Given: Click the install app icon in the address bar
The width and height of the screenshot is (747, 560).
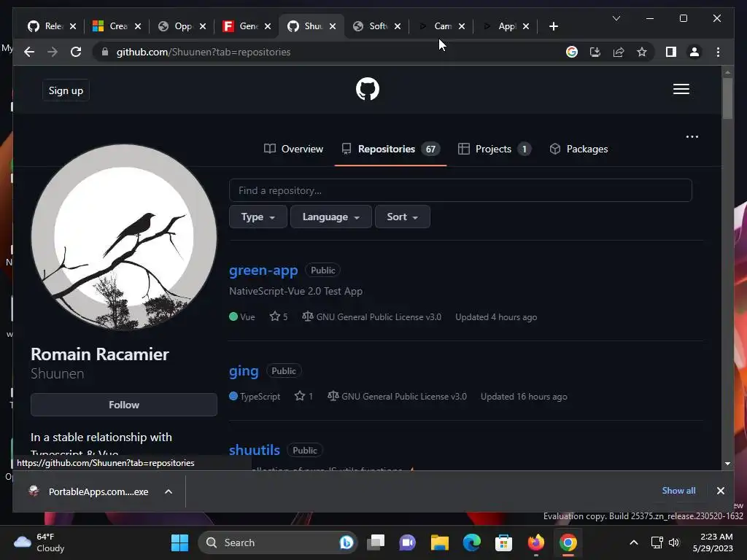Looking at the screenshot, I should (595, 52).
